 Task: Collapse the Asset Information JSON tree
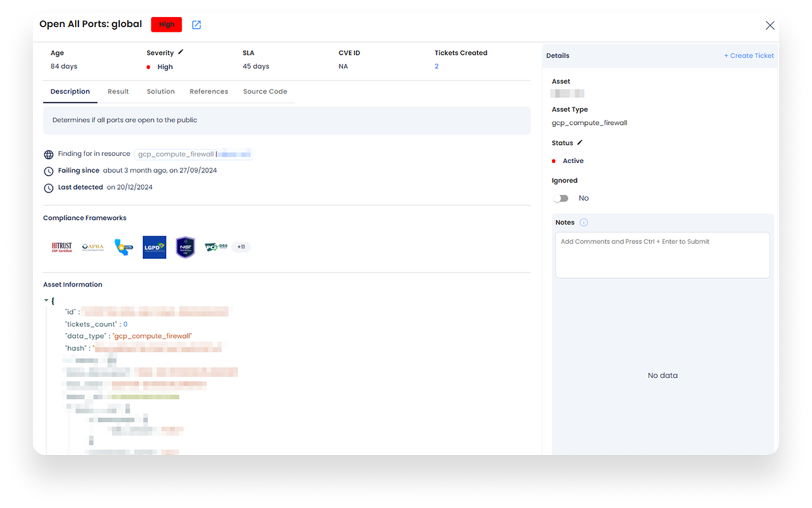point(46,301)
